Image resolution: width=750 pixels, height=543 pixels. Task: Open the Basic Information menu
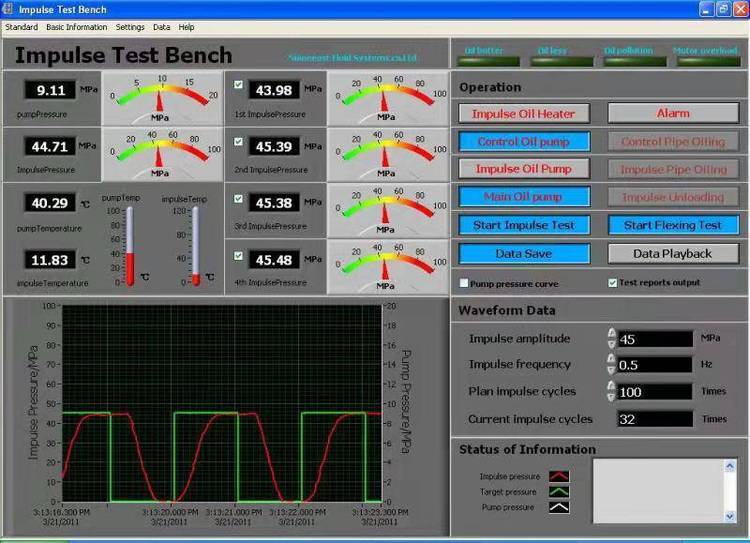click(77, 27)
